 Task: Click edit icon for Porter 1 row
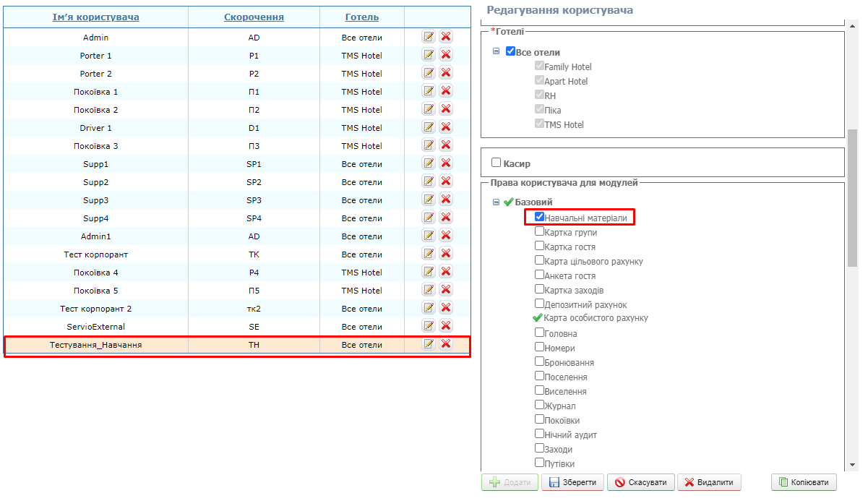pyautogui.click(x=429, y=55)
